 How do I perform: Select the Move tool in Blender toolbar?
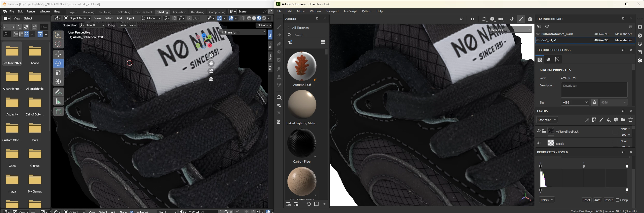[x=59, y=54]
